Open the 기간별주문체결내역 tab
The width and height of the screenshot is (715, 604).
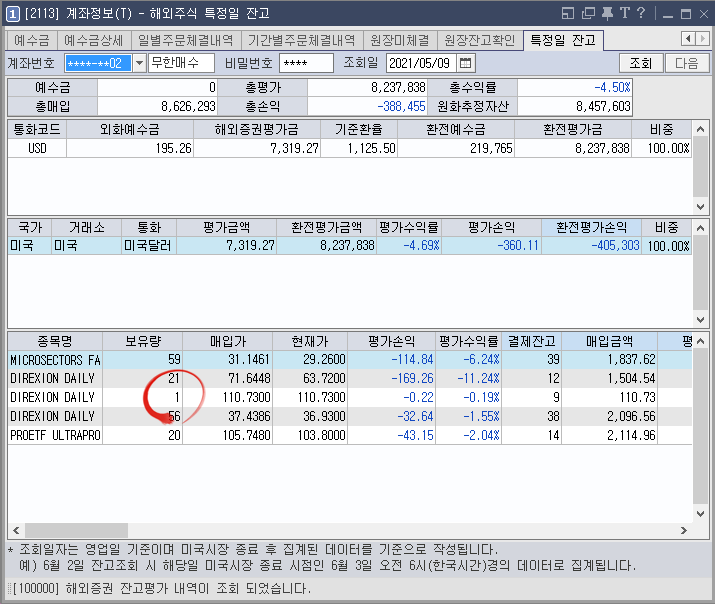pos(301,41)
